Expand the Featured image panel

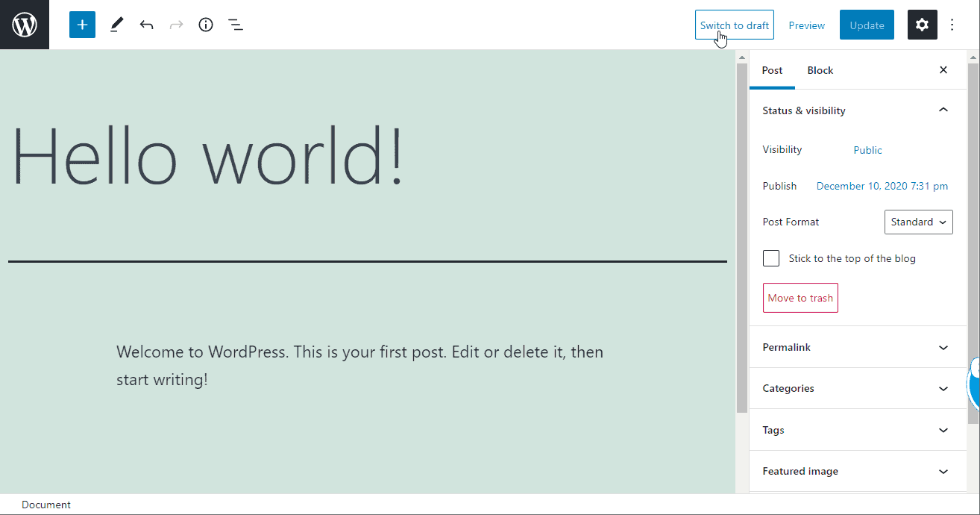[x=858, y=471]
